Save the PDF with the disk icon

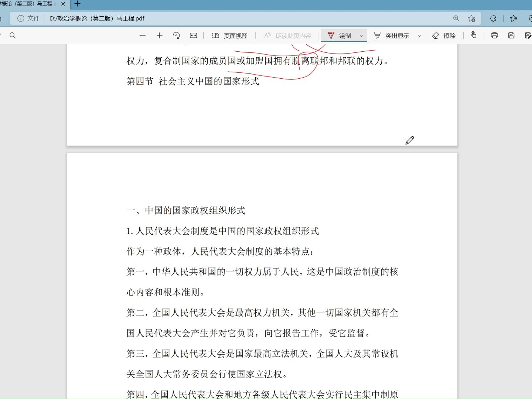coord(511,35)
